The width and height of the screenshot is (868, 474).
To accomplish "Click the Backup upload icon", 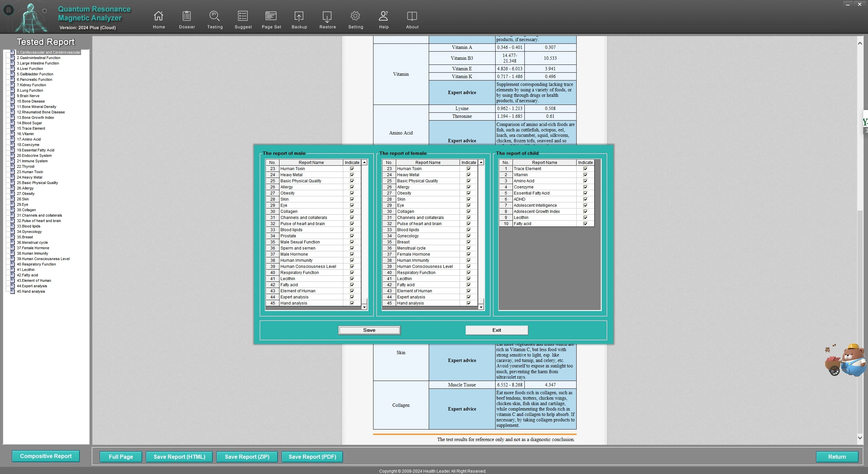I will pyautogui.click(x=299, y=16).
